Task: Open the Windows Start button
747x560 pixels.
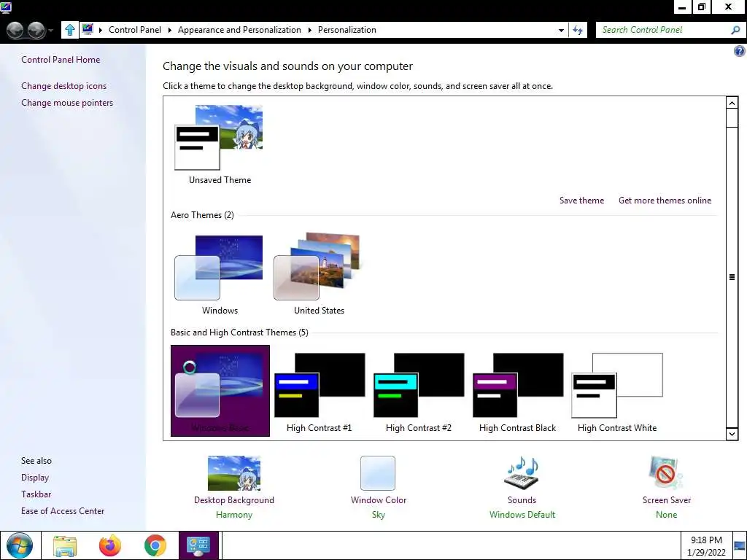Action: [x=20, y=545]
